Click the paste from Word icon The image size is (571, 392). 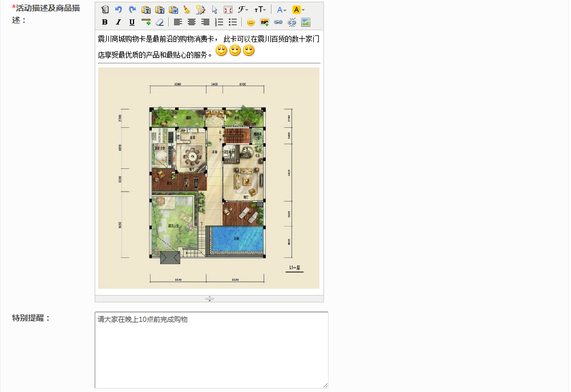pyautogui.click(x=173, y=10)
